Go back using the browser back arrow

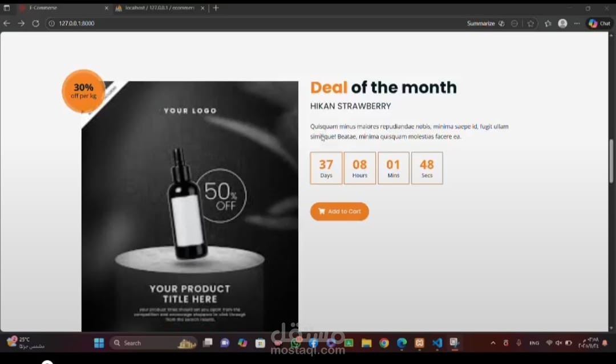tap(7, 23)
